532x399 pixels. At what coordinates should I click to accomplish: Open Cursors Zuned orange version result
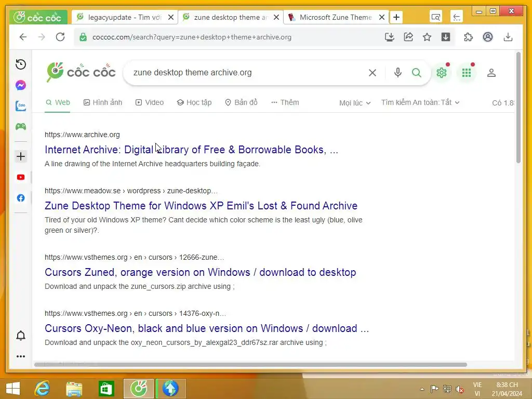(201, 272)
